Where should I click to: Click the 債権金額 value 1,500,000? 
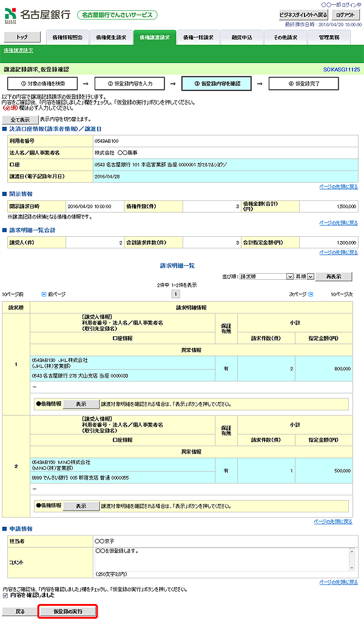pos(346,206)
